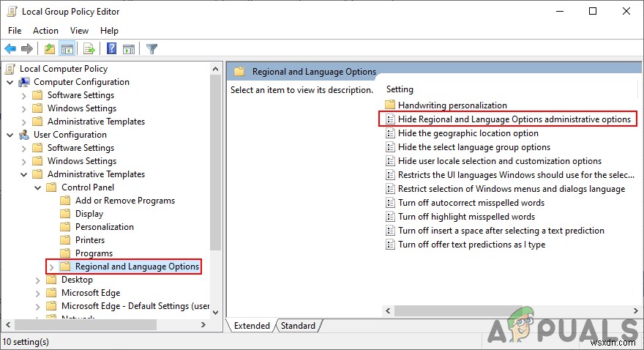Maximize the Local Group Policy Editor window
Image resolution: width=644 pixels, height=350 pixels.
(593, 11)
